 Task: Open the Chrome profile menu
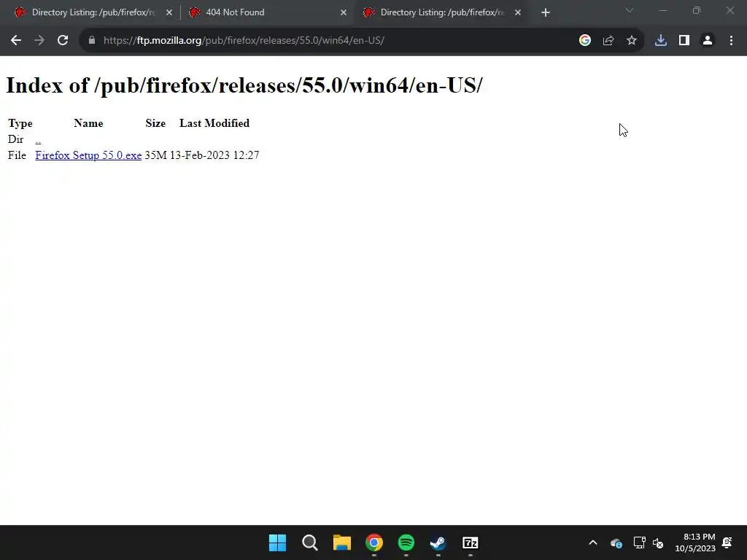(708, 41)
